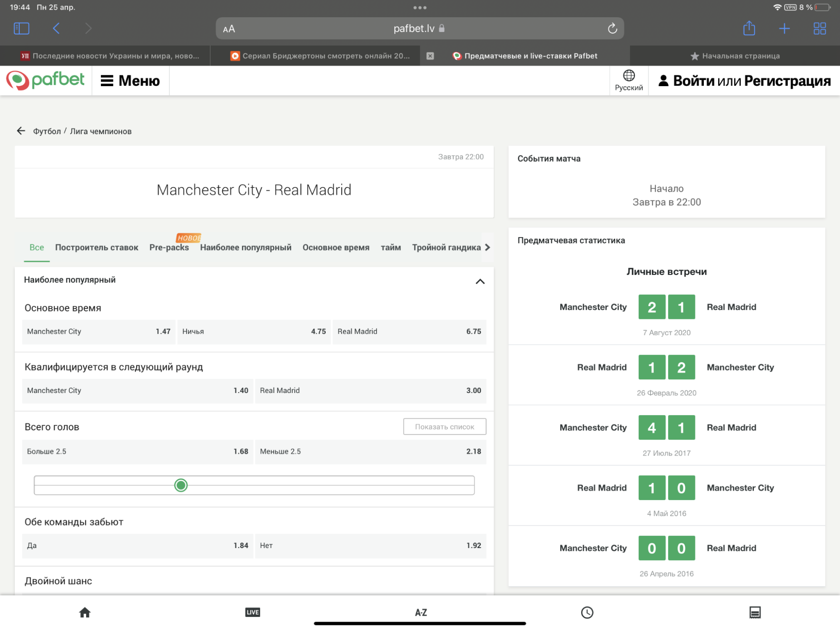Open the AA reader options in address bar

point(229,29)
